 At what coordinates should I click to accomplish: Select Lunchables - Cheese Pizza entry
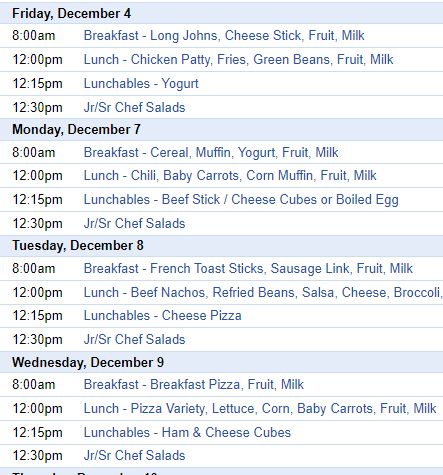(162, 316)
